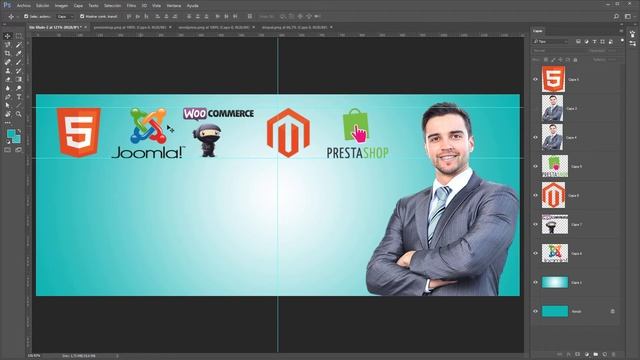640x360 pixels.
Task: Open the Ventana menu
Action: pyautogui.click(x=174, y=6)
